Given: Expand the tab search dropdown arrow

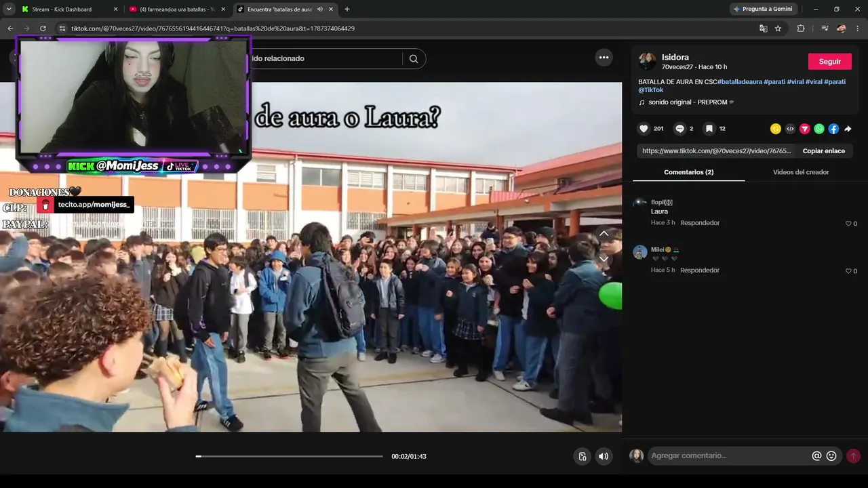Looking at the screenshot, I should tap(9, 9).
